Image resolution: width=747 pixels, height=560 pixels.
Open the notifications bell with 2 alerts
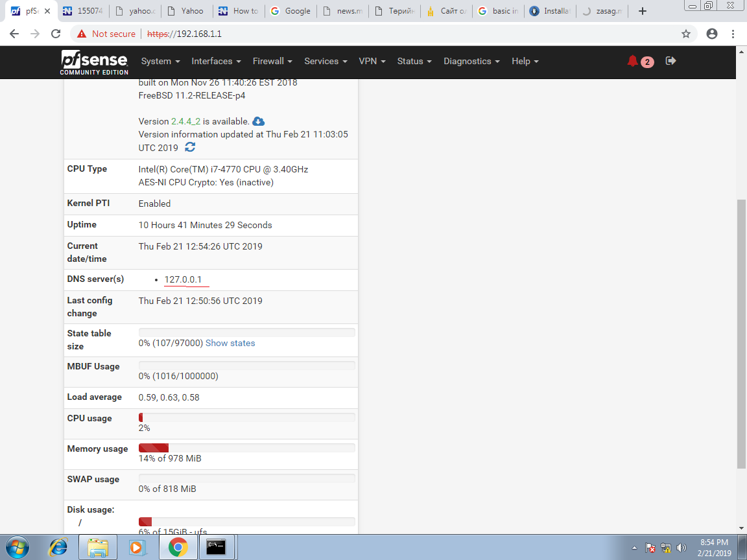pos(640,62)
